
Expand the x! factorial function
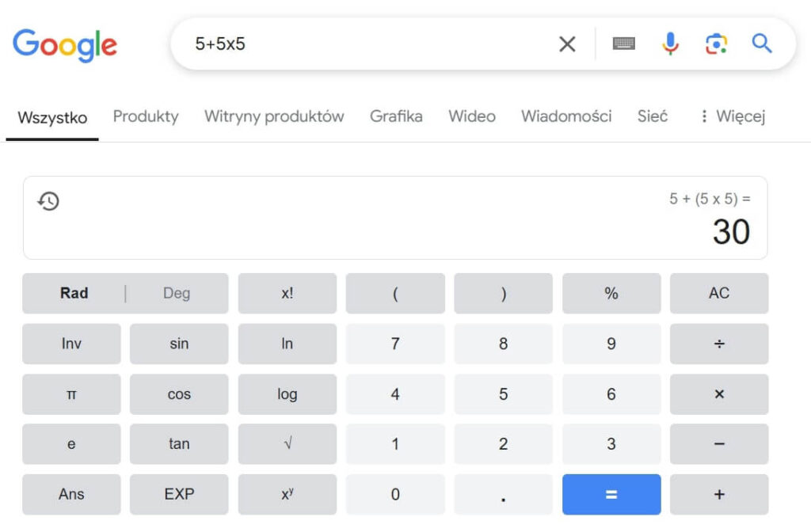pyautogui.click(x=287, y=293)
